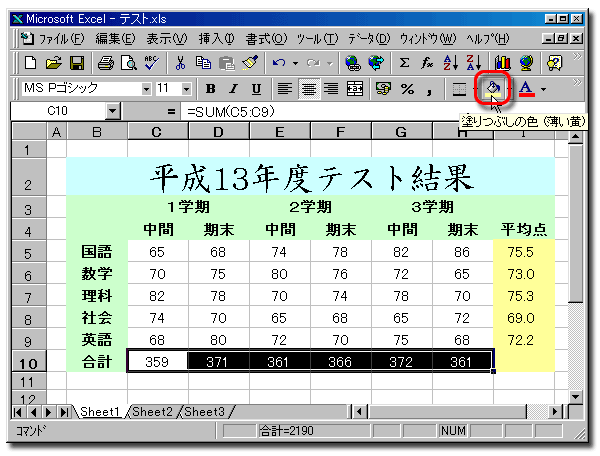Jump to last sheet tab arrow
Screen dimensions: 600x456
[64, 412]
